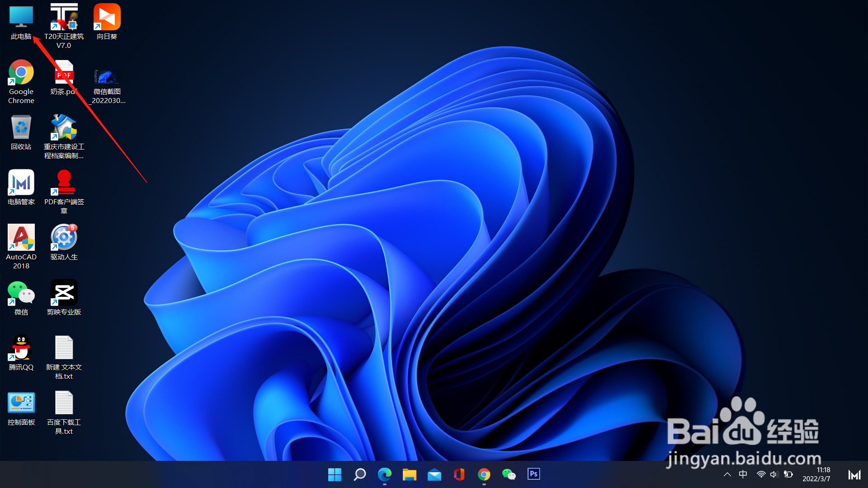The width and height of the screenshot is (868, 488).
Task: Select the 腾讯QQ desktop shortcut
Action: tap(21, 348)
